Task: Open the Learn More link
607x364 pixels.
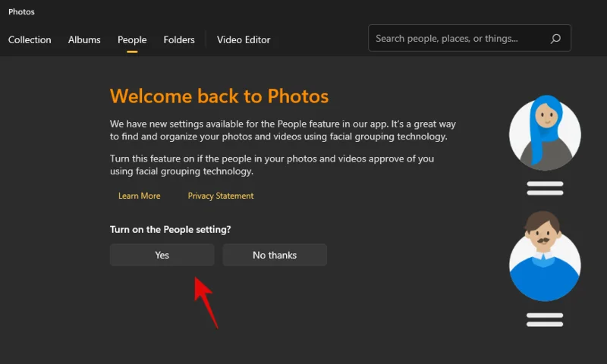Action: (x=140, y=196)
